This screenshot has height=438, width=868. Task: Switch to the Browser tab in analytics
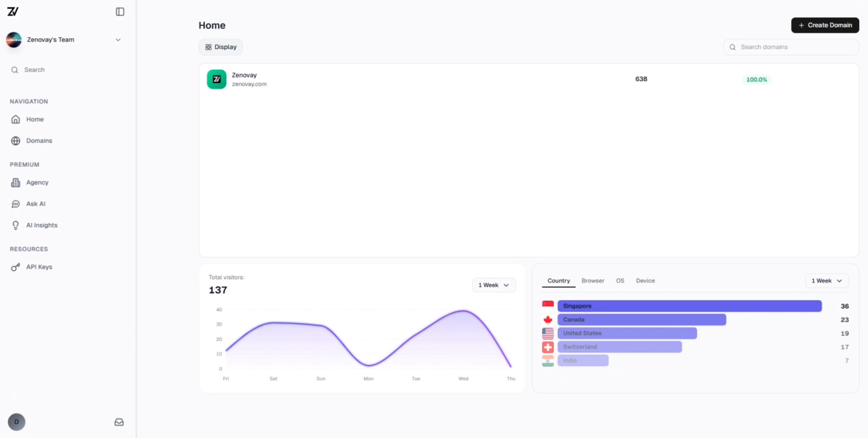coord(592,280)
